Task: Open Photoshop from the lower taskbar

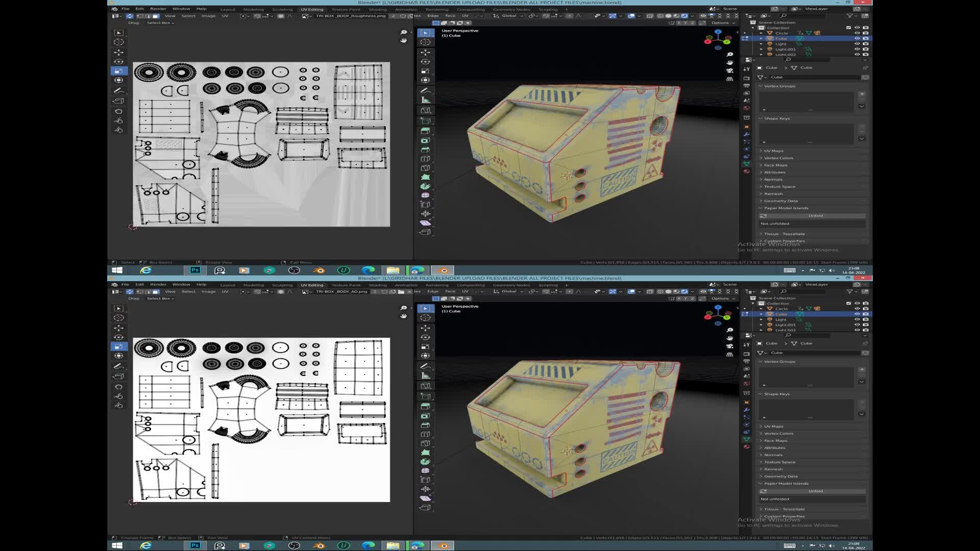Action: coord(195,545)
